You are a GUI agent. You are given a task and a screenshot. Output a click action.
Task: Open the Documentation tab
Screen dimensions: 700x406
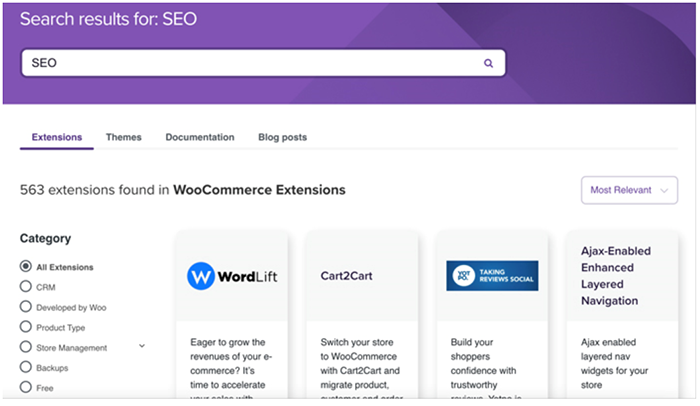click(200, 137)
